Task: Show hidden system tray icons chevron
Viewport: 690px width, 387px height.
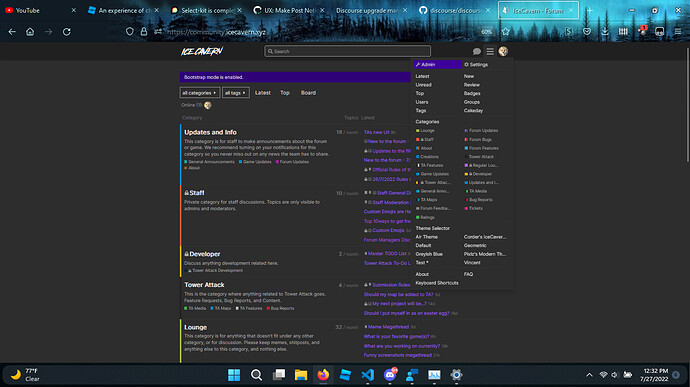Action: pyautogui.click(x=589, y=375)
